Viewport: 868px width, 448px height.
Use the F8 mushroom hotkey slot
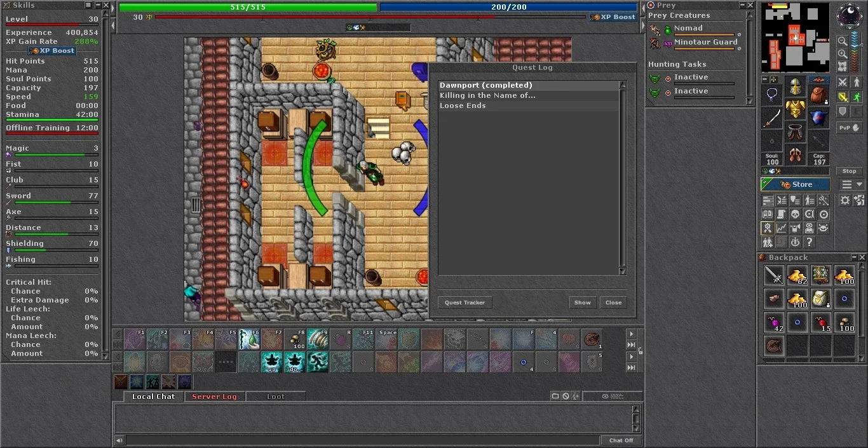tap(295, 339)
